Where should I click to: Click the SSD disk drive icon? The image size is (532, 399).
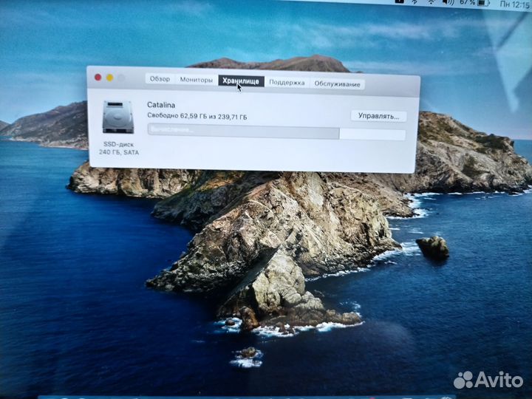click(118, 117)
